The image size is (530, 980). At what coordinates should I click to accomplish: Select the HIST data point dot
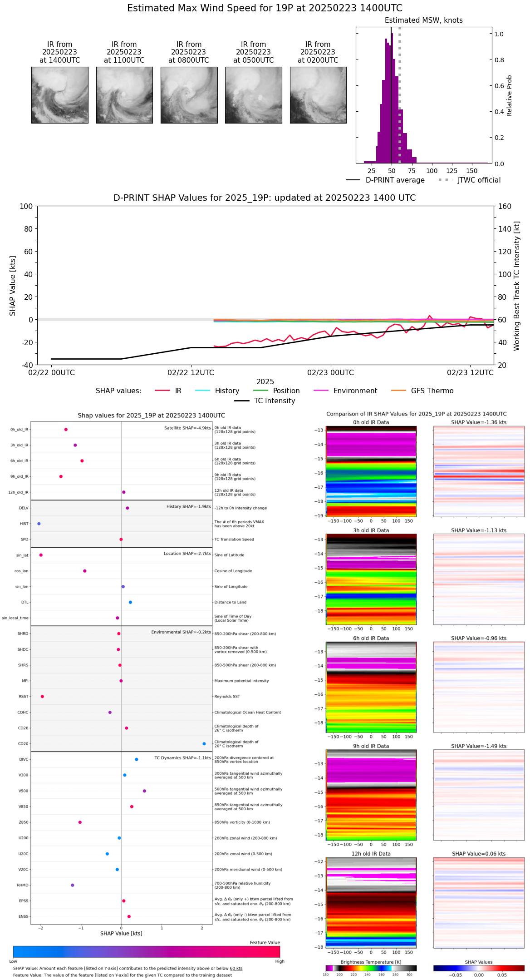pos(39,524)
